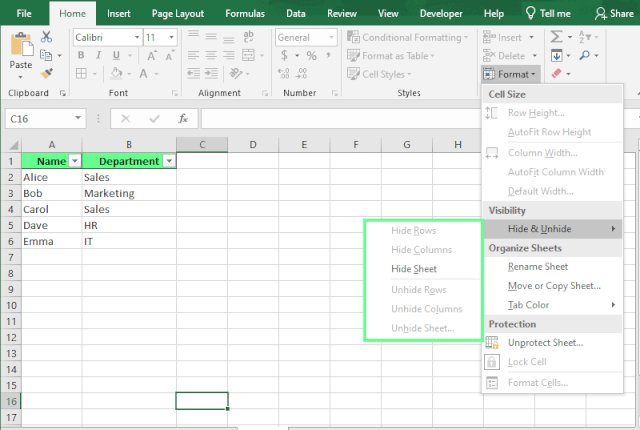The image size is (640, 430).
Task: Click the Font Color letter A icon
Action: pos(143,73)
